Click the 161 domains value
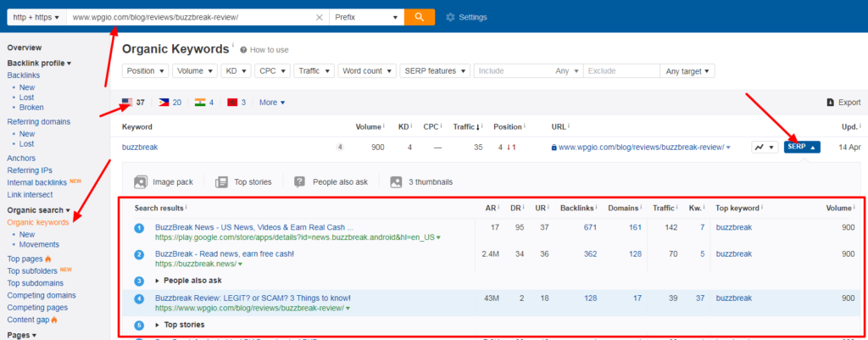Screen dimensions: 868x340 [x=635, y=227]
